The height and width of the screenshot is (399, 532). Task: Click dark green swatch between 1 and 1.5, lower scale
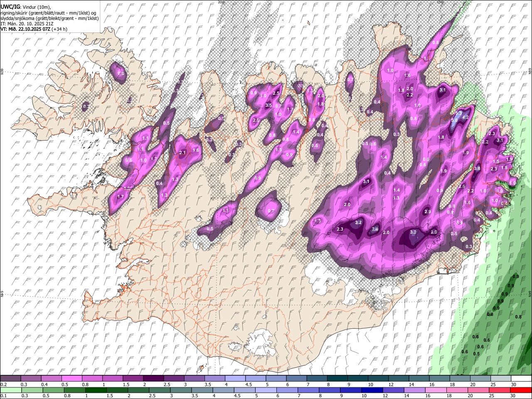click(x=95, y=390)
